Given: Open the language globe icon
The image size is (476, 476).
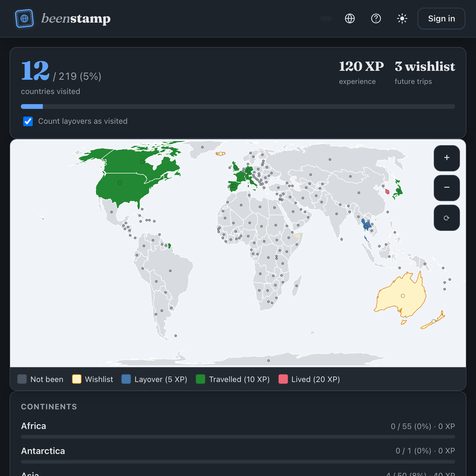Looking at the screenshot, I should point(350,18).
